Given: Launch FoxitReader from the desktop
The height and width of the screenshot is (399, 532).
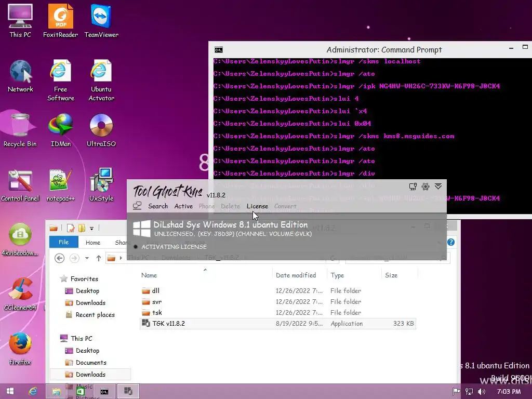Looking at the screenshot, I should tap(60, 21).
